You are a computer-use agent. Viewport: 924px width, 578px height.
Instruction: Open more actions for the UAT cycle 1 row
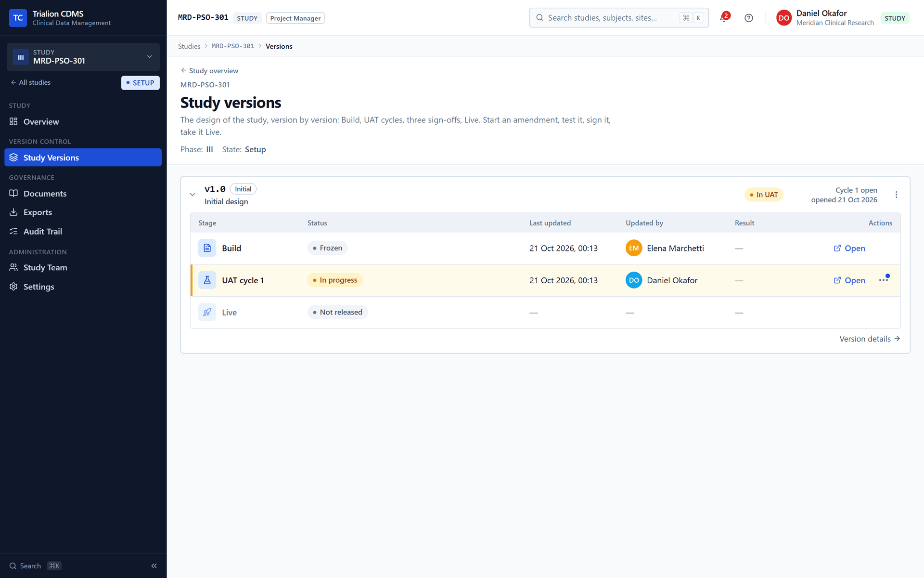click(884, 280)
